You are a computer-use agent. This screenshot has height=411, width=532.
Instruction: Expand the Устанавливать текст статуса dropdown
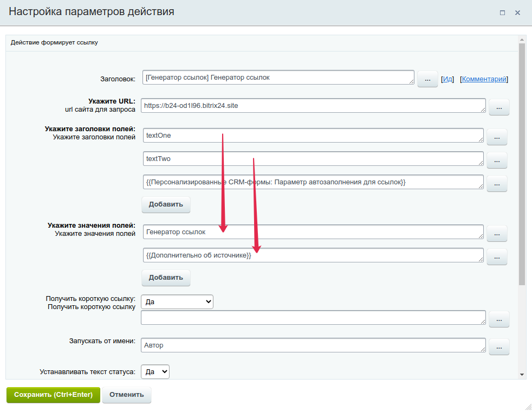[155, 371]
